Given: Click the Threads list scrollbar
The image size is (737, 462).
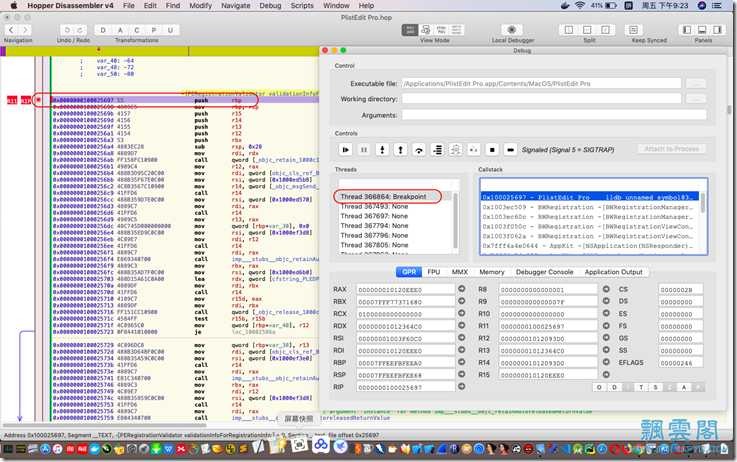Looking at the screenshot, I should point(455,219).
